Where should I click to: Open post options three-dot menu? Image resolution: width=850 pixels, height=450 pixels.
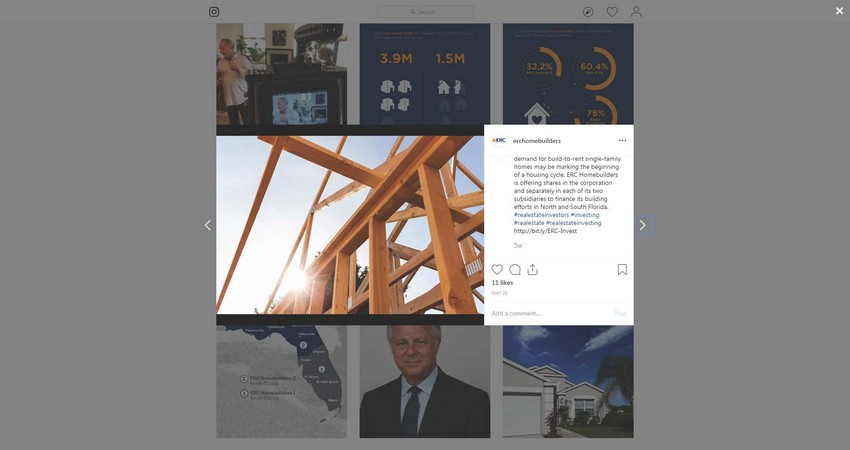622,140
